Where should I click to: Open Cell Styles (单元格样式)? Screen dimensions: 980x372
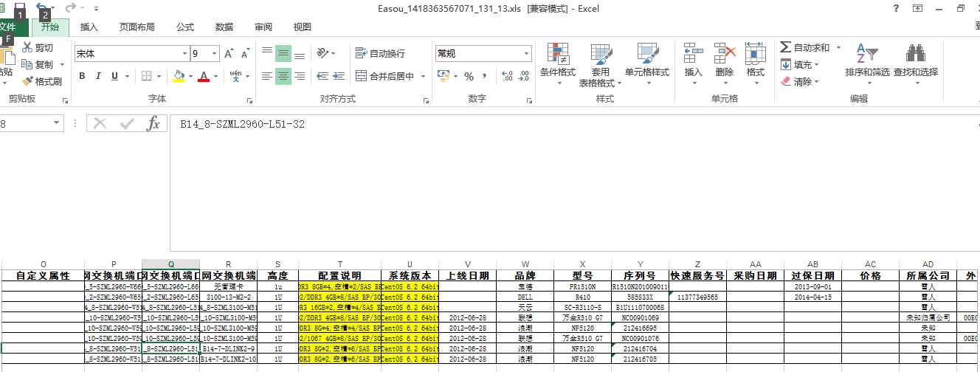point(647,64)
